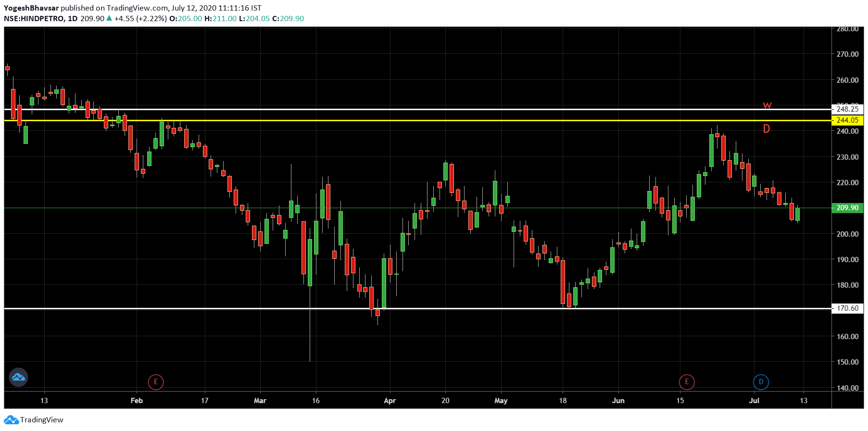This screenshot has height=431, width=868.
Task: Click the +4.55 (+2.22%) change value
Action: [140, 18]
